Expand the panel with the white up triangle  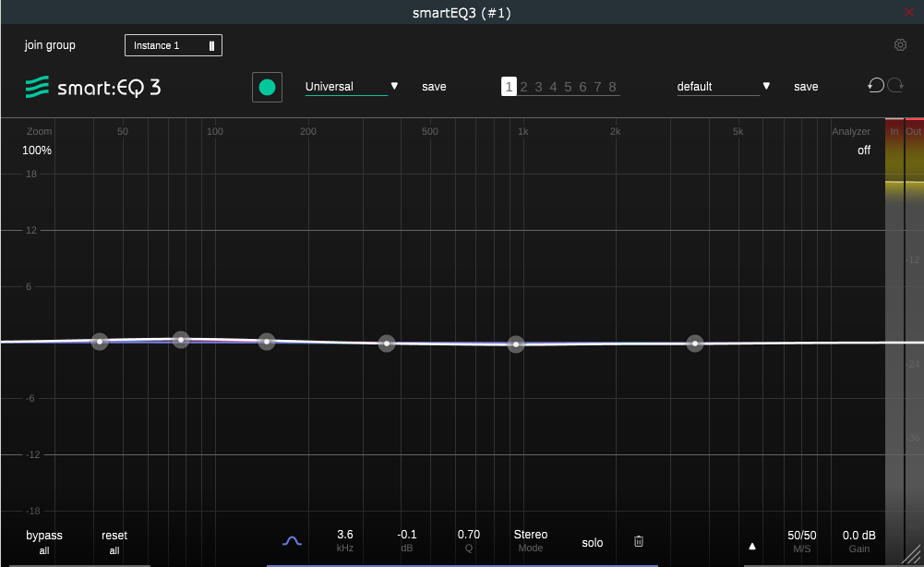point(752,547)
